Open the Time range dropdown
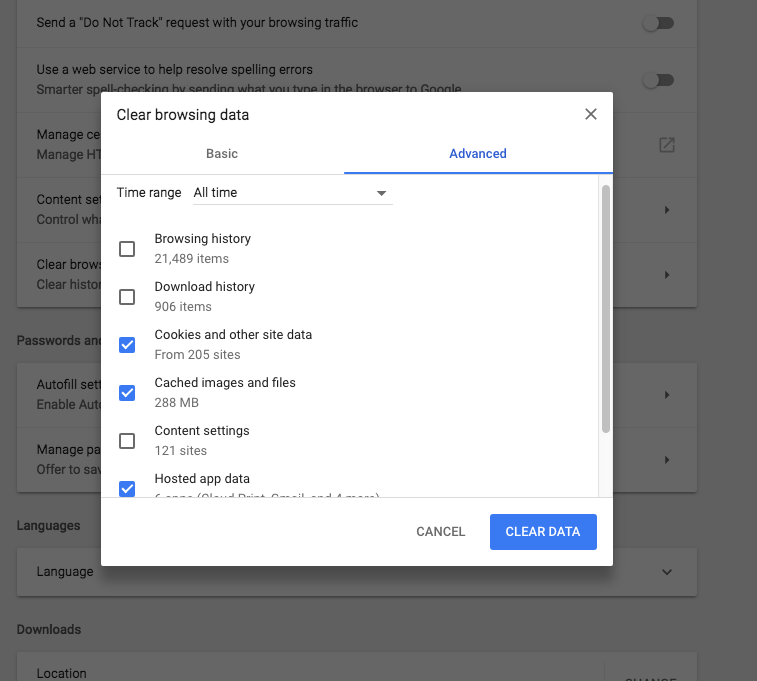The width and height of the screenshot is (757, 681). [292, 193]
